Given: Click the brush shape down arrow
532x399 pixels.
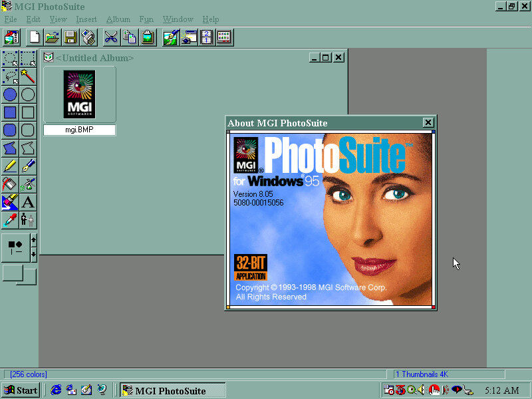Looking at the screenshot, I should pos(34,255).
